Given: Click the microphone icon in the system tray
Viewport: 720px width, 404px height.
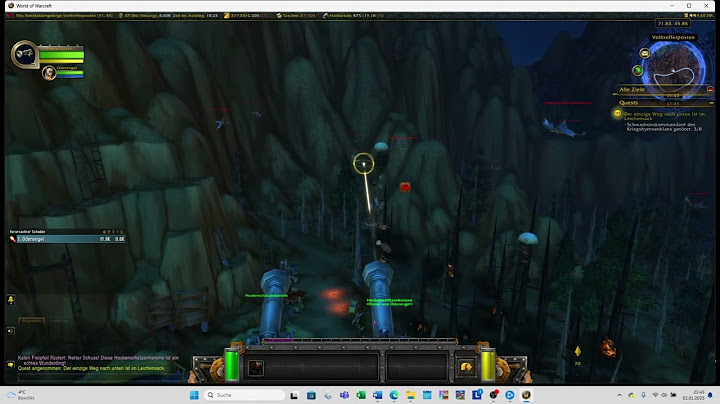Looking at the screenshot, I should [x=643, y=395].
